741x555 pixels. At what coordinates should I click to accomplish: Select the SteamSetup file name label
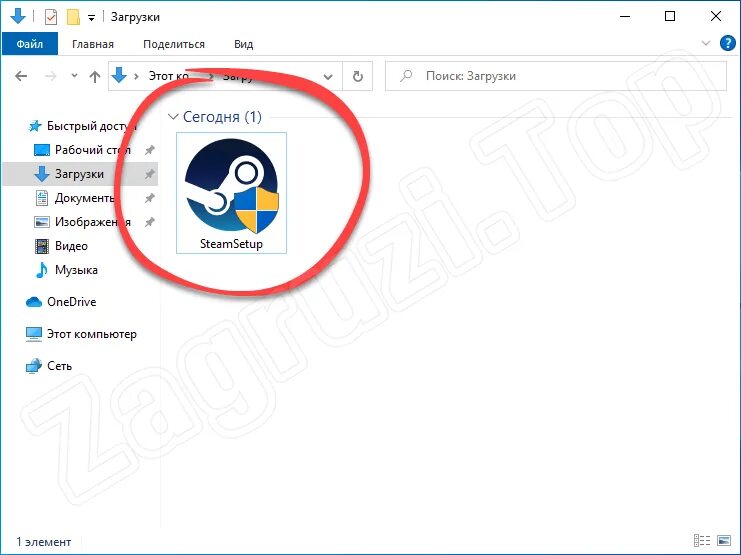click(231, 244)
